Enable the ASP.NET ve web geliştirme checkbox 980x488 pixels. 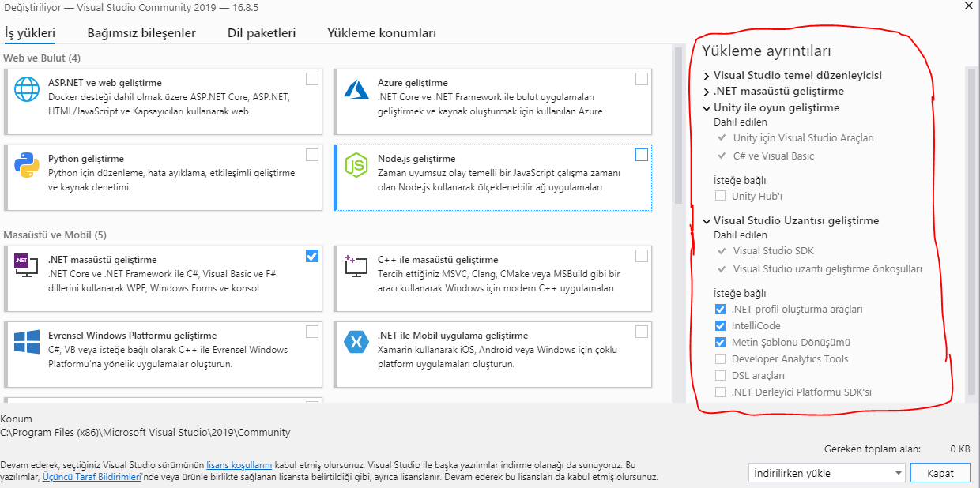pyautogui.click(x=312, y=79)
